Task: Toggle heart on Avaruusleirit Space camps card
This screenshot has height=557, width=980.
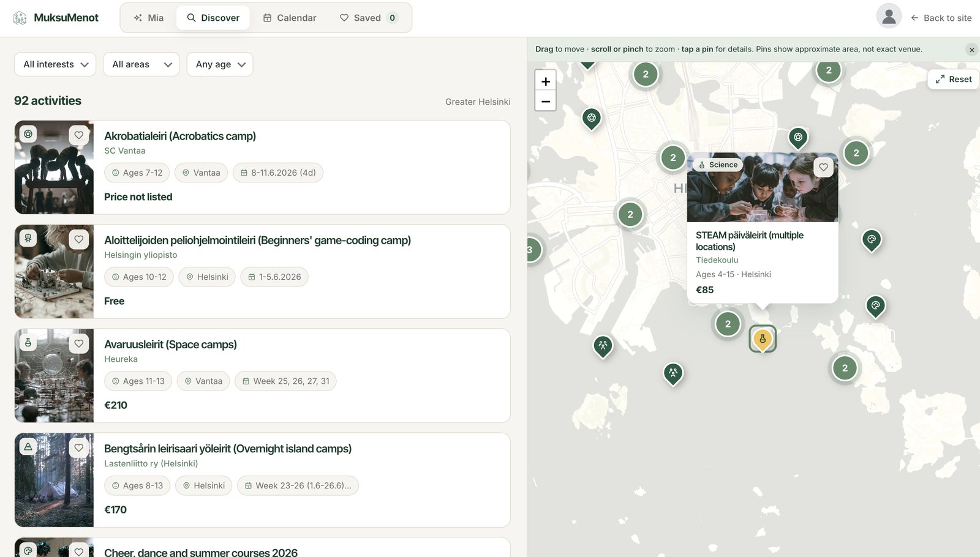Action: 79,343
